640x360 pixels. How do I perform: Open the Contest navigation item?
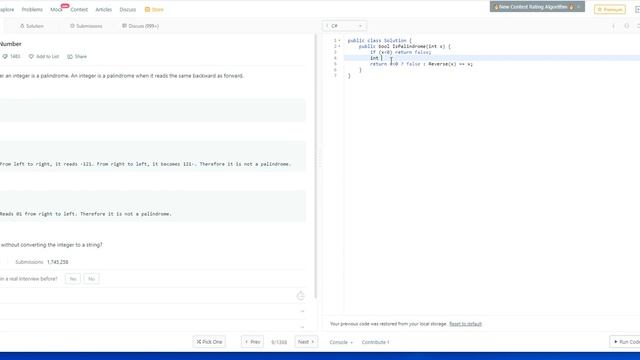(79, 9)
